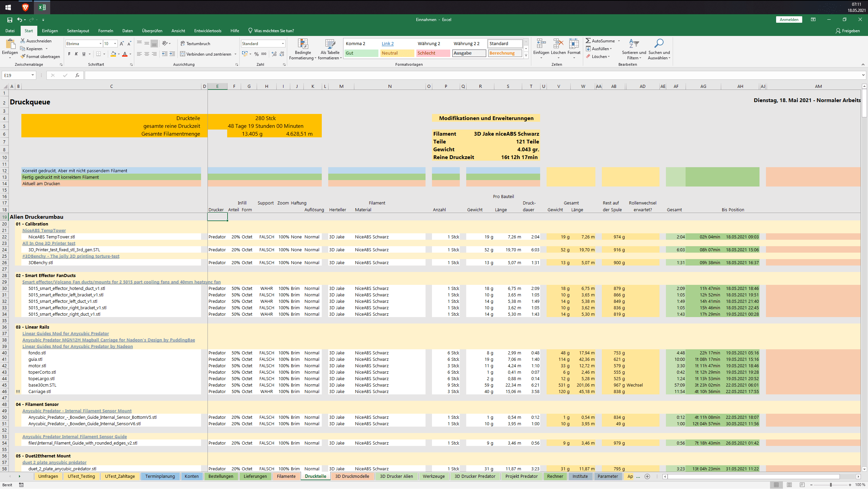The width and height of the screenshot is (868, 489).
Task: Toggle italic formatting (K button)
Action: coord(76,54)
